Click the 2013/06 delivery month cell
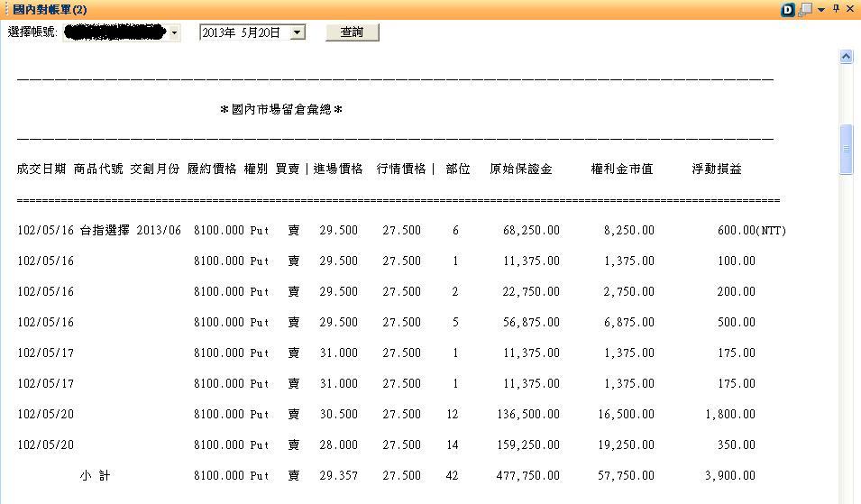 159,231
